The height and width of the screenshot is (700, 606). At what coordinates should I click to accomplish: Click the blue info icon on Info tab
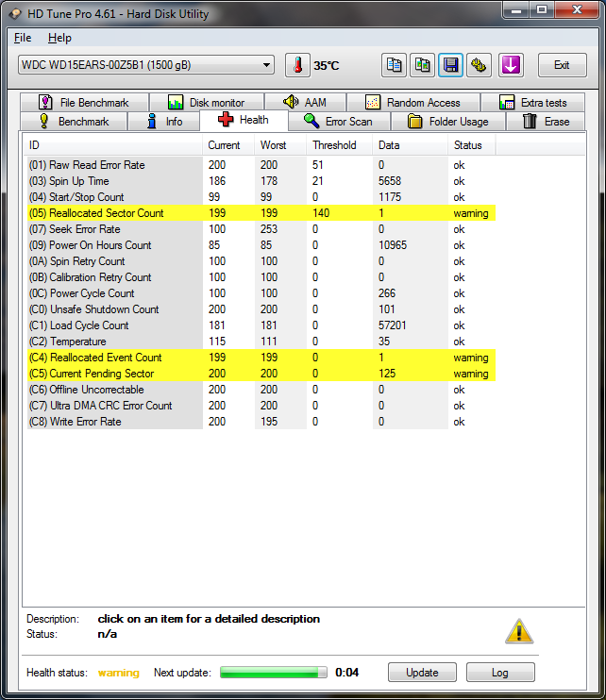[152, 121]
